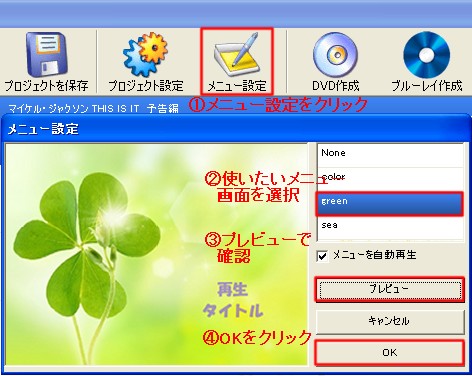Screen dimensions: 472x376
Task: Pick the sea menu template
Action: [390, 227]
